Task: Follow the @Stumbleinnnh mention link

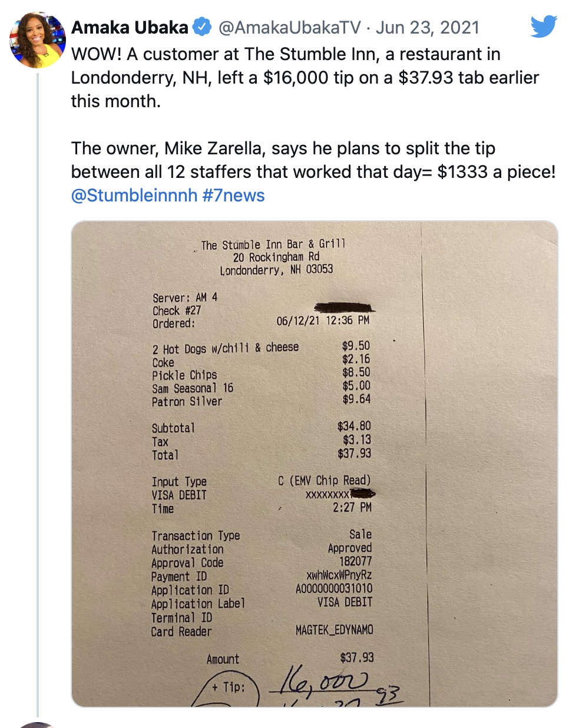Action: pos(134,195)
